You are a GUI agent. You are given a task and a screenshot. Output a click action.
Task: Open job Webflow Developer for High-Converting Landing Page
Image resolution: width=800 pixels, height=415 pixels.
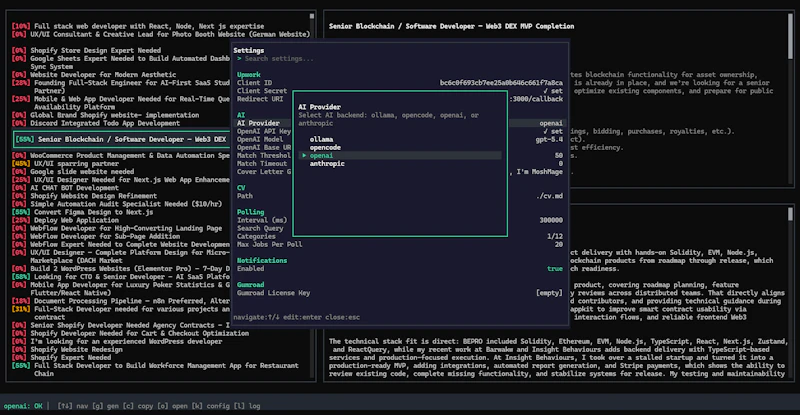[x=117, y=229]
